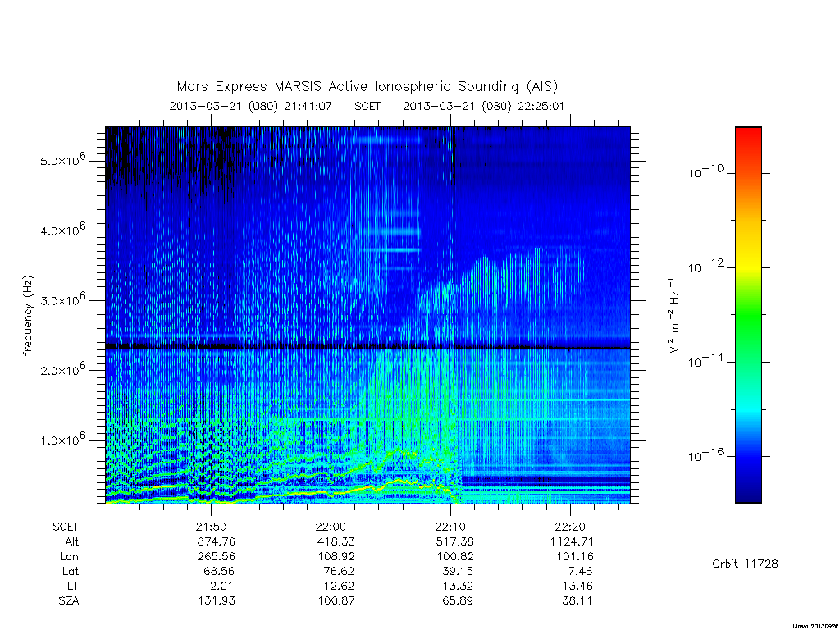
Task: Click the '3.0×10^6' frequency tick label
Action: [62, 299]
